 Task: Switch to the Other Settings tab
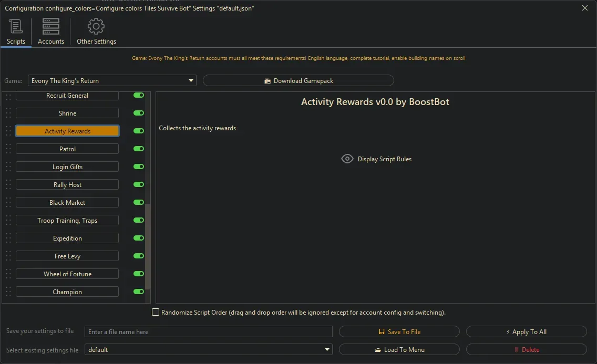pyautogui.click(x=96, y=32)
